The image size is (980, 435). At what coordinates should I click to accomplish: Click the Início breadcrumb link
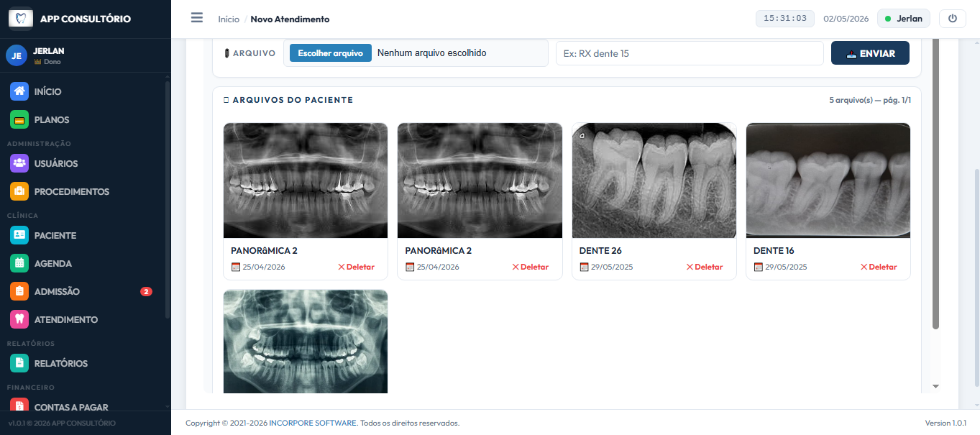pyautogui.click(x=229, y=19)
